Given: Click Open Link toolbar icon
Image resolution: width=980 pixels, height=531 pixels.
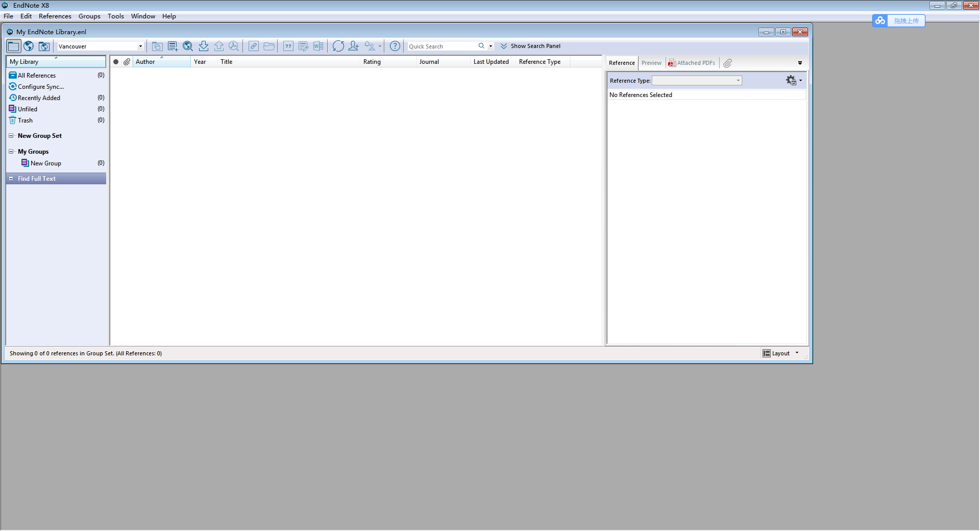Looking at the screenshot, I should (x=253, y=46).
